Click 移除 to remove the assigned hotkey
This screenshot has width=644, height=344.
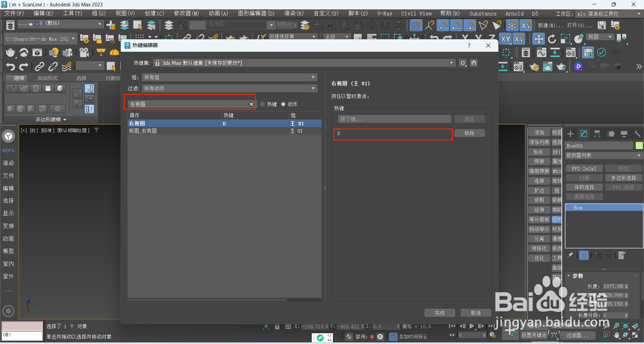[x=469, y=133]
